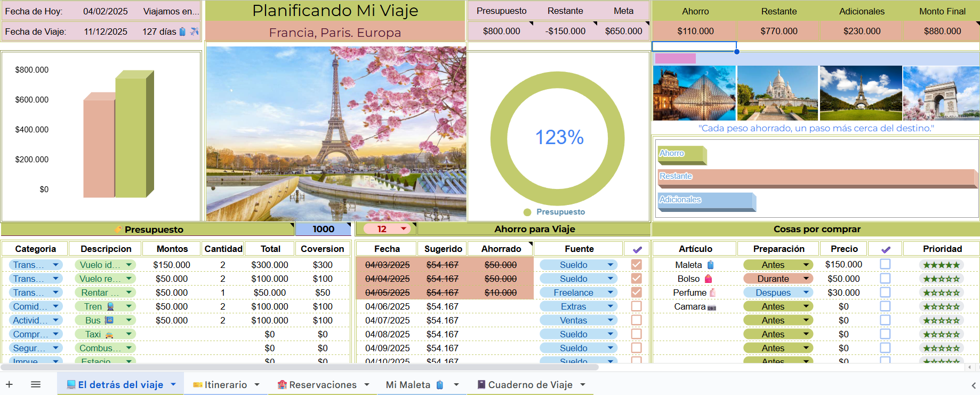Open the Reservaciones tab menu arrow
980x395 pixels.
pyautogui.click(x=367, y=385)
